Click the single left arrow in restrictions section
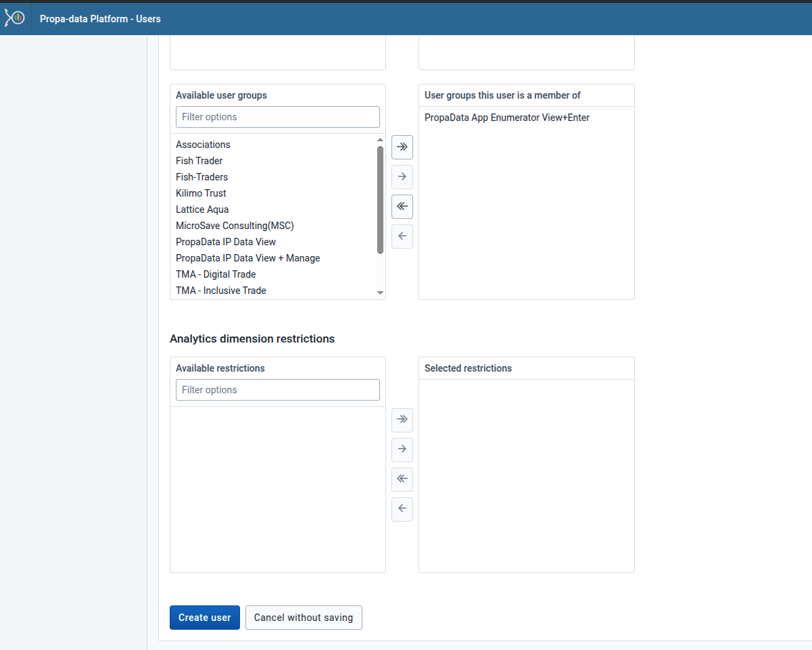The width and height of the screenshot is (812, 650). (402, 509)
